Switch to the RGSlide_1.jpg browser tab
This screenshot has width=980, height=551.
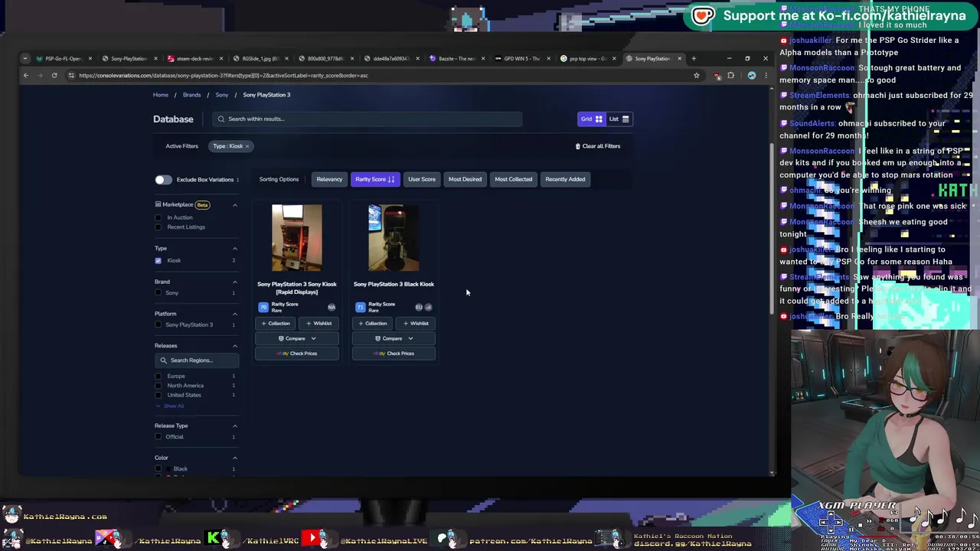[x=260, y=58]
